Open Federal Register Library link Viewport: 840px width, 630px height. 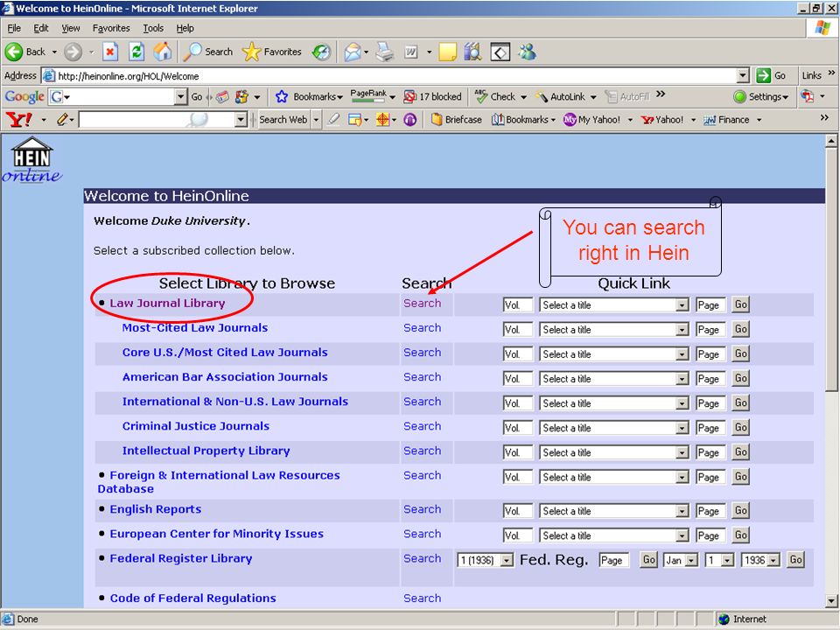[180, 559]
